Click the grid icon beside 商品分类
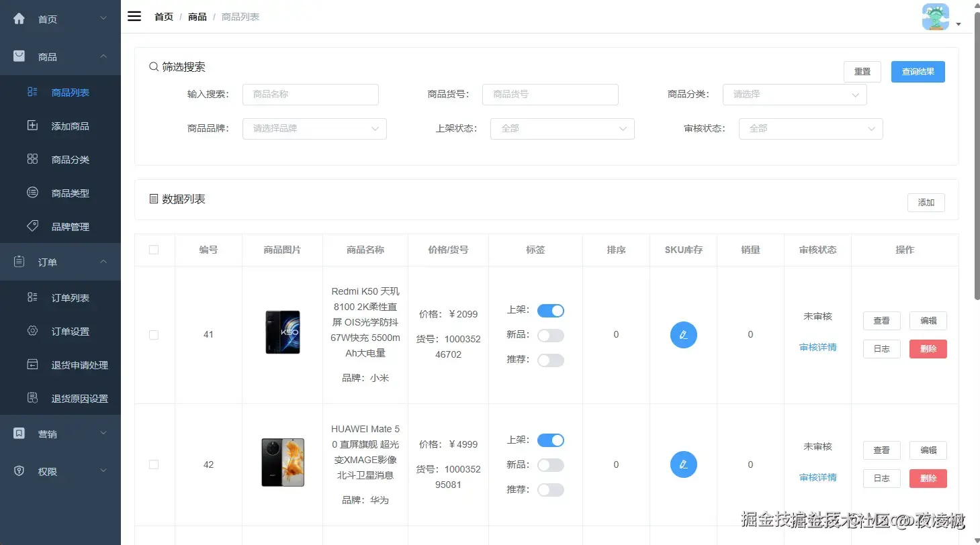The height and width of the screenshot is (545, 980). click(32, 159)
